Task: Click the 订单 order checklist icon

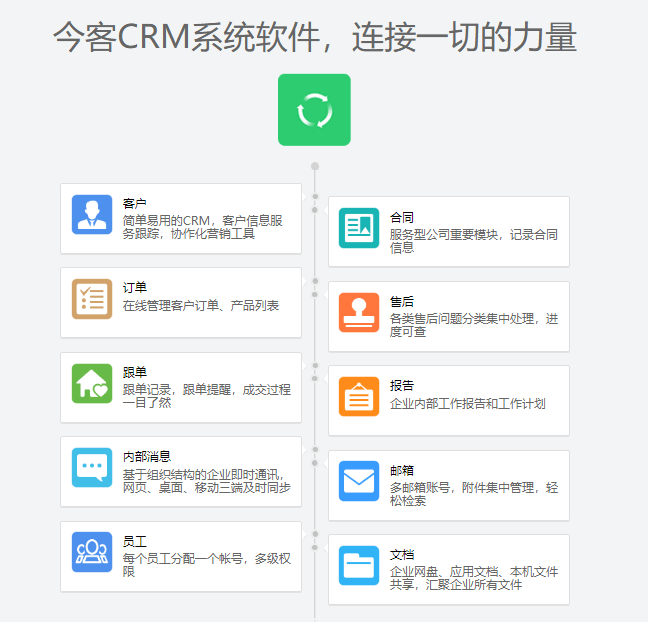Action: coord(92,299)
